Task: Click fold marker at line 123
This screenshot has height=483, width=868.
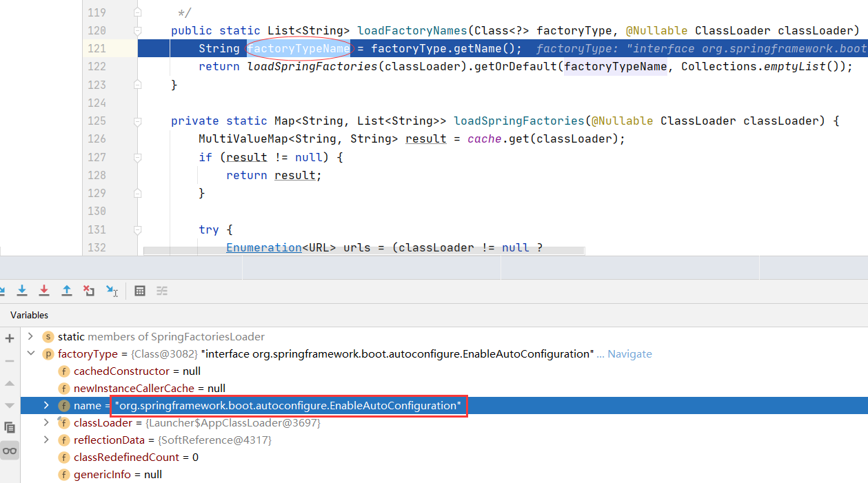Action: [x=137, y=85]
